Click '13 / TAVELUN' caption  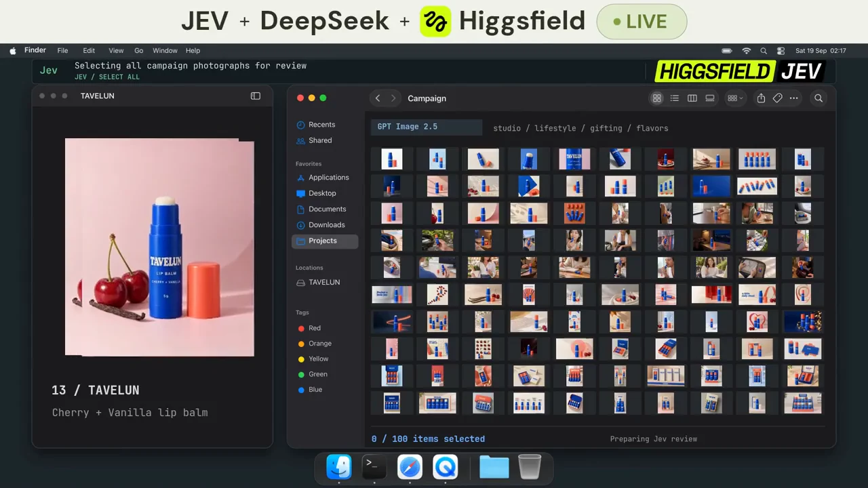pyautogui.click(x=96, y=390)
